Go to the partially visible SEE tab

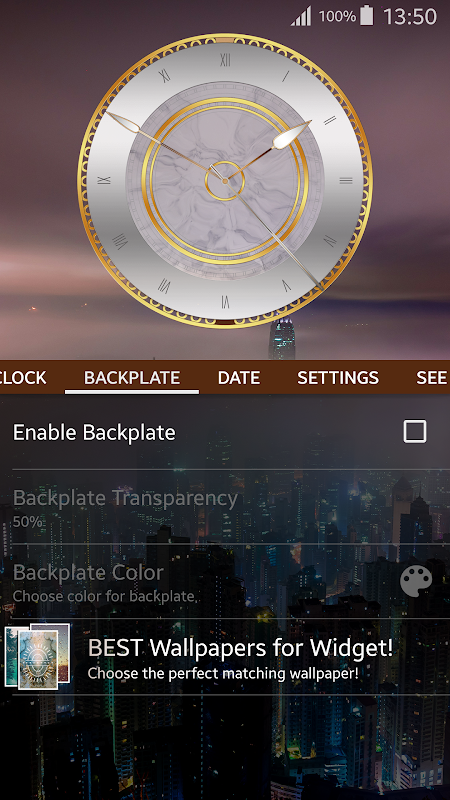pos(432,378)
